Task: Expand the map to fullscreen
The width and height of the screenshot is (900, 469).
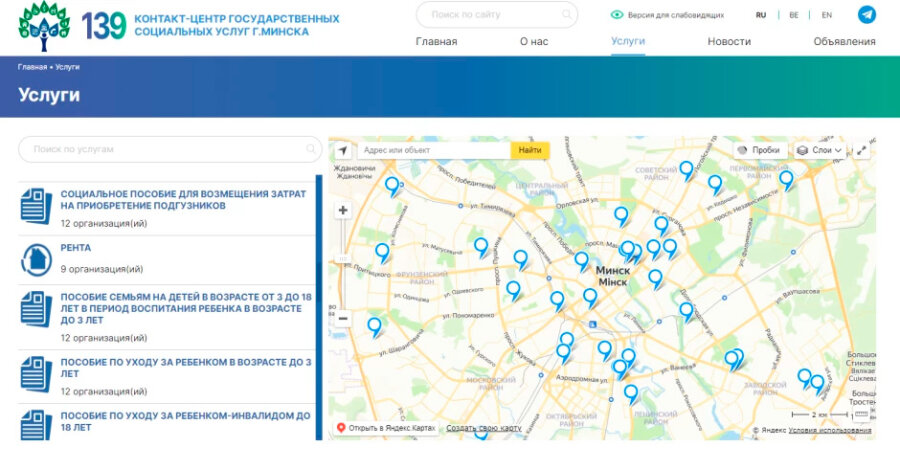Action: [862, 150]
